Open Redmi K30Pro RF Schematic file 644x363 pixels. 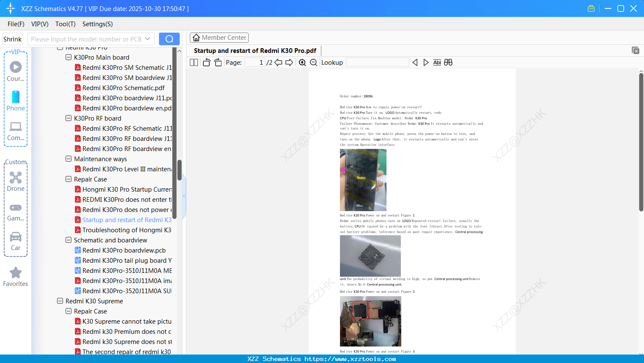coord(127,129)
